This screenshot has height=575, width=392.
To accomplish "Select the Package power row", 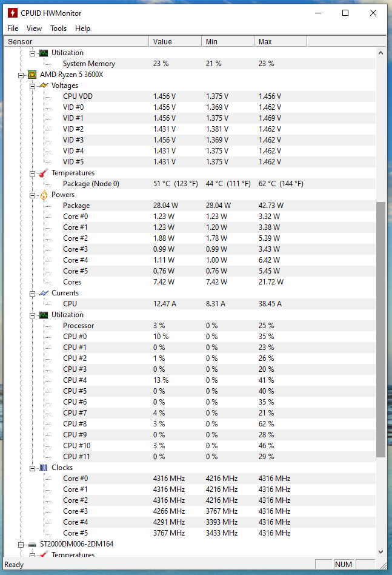I will point(219,206).
